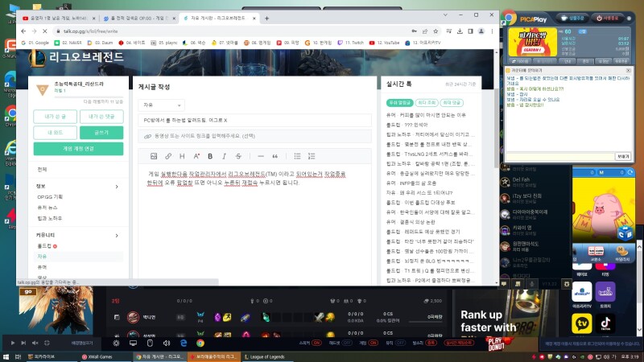Click the green 글쓰기 button

[101, 132]
